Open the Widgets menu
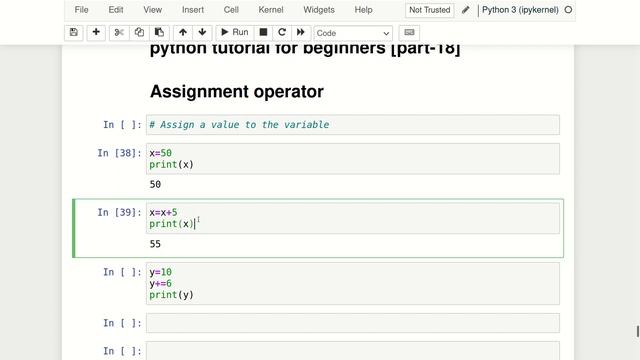Screen dimensions: 640x360 (319, 10)
